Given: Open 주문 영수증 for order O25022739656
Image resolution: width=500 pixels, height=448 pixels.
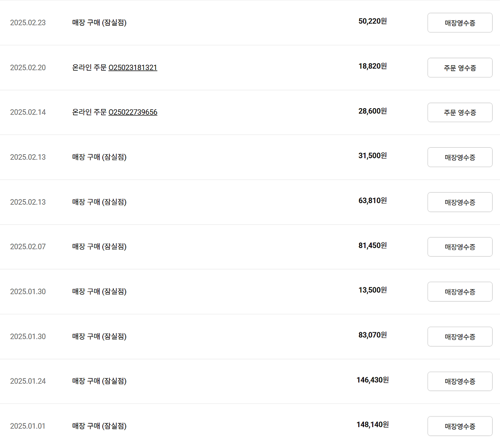Looking at the screenshot, I should click(x=460, y=112).
